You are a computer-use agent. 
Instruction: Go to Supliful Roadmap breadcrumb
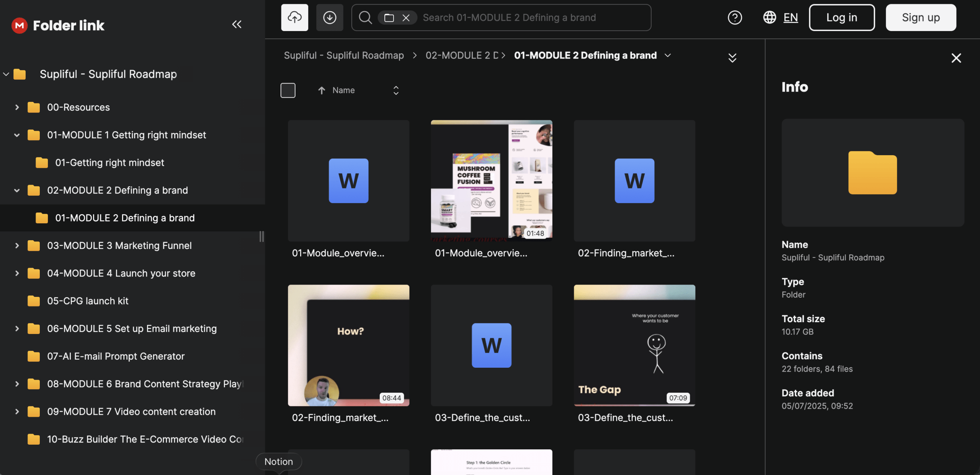343,56
